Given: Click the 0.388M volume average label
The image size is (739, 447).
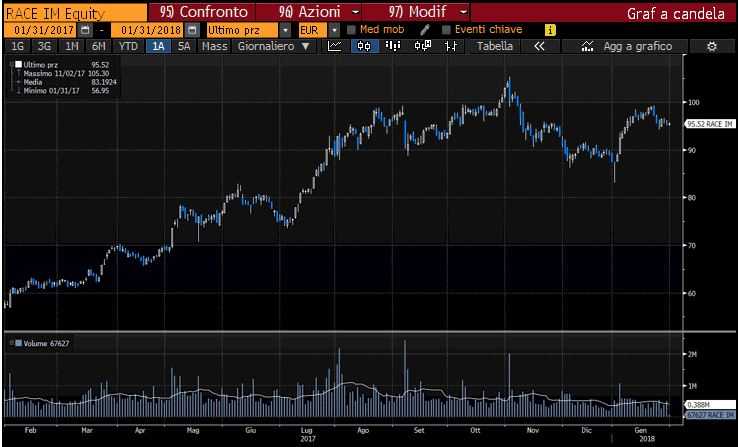Looking at the screenshot, I should [711, 405].
